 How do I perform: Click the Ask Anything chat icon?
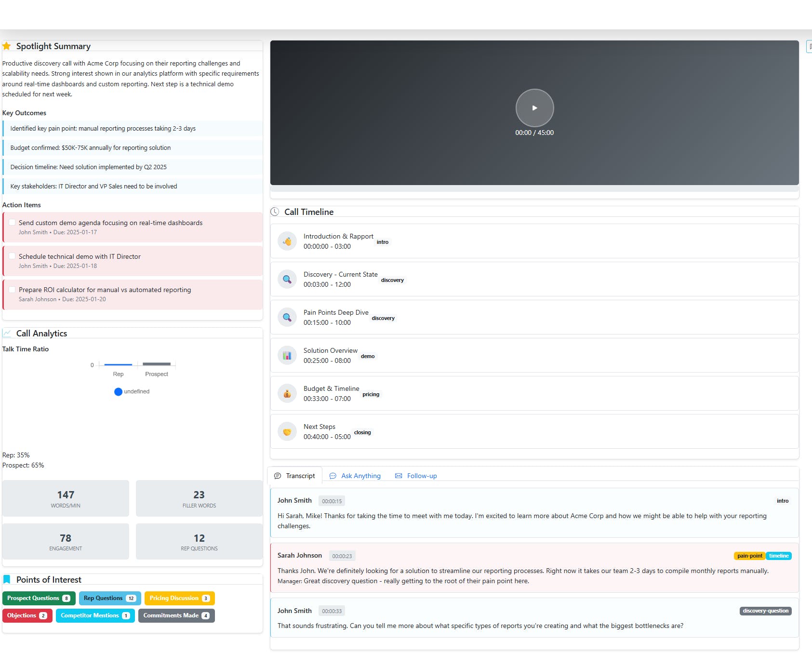coord(333,476)
